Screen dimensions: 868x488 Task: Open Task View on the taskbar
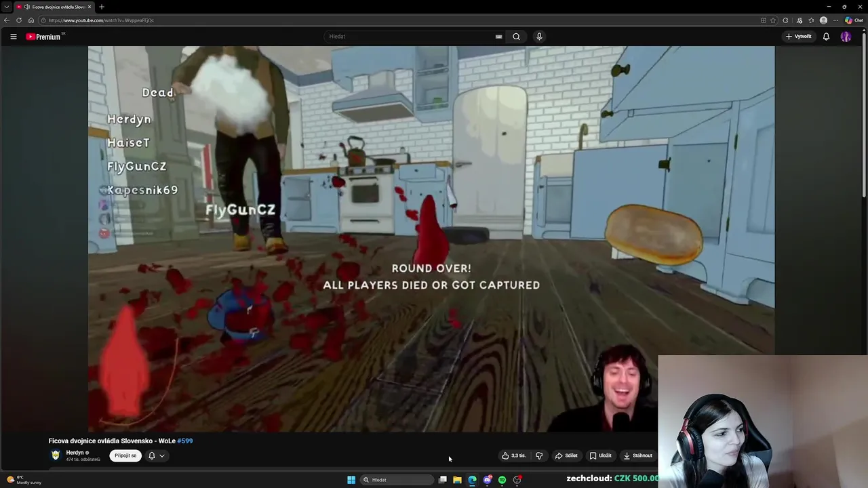click(x=443, y=480)
